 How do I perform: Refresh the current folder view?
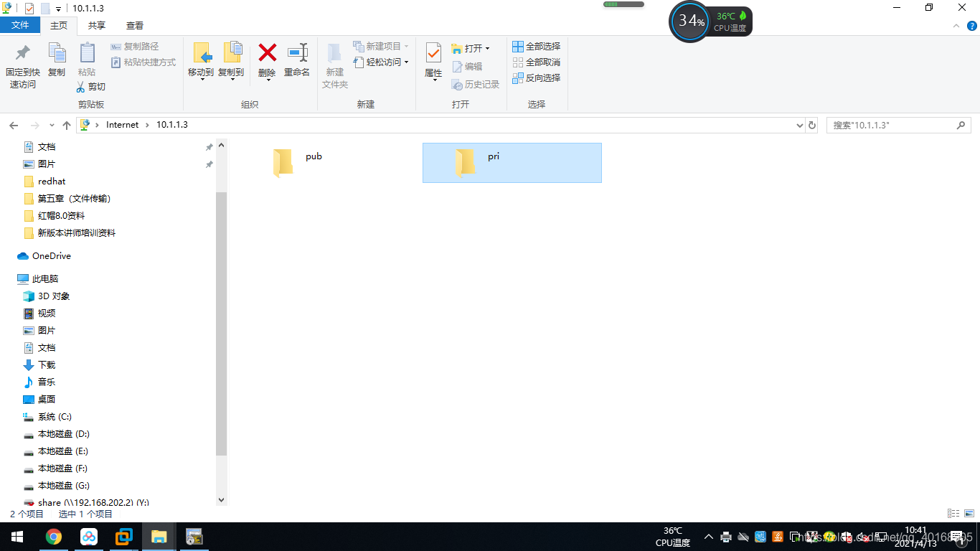click(812, 125)
